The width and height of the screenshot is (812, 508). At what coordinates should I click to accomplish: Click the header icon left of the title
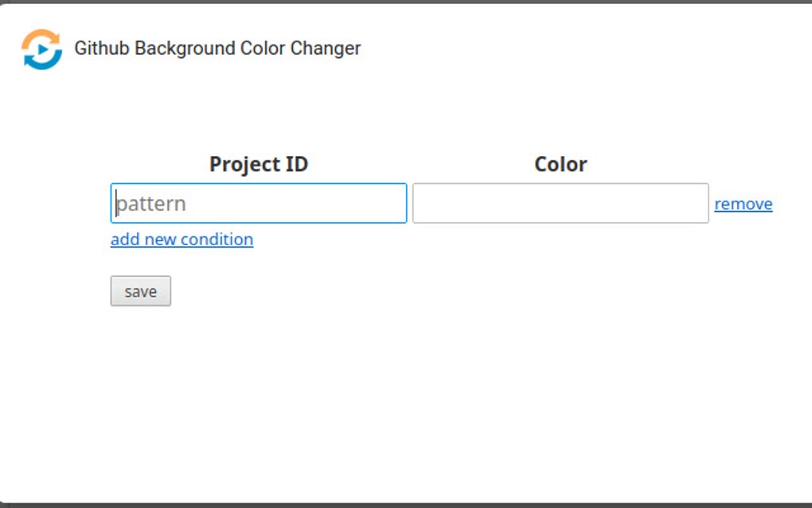click(x=41, y=49)
